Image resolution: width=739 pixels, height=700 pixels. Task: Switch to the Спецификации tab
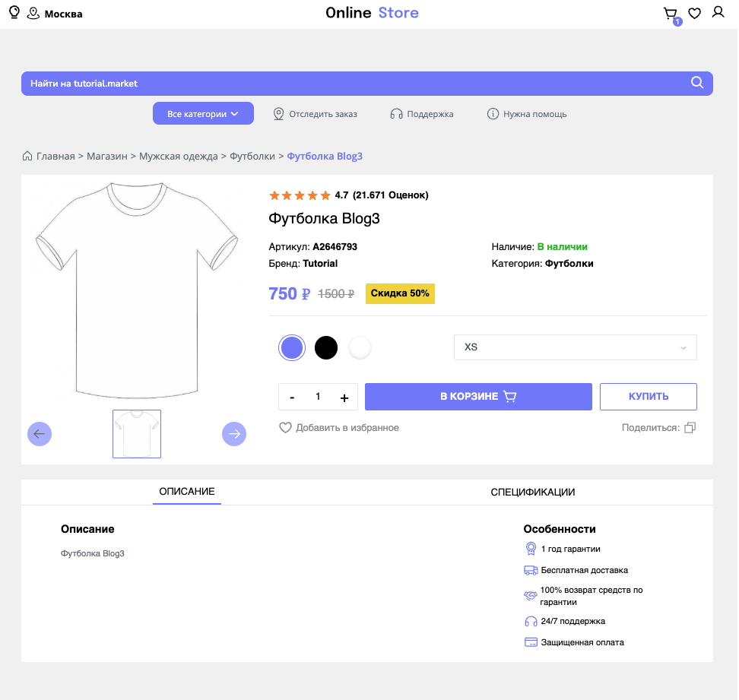tap(532, 492)
